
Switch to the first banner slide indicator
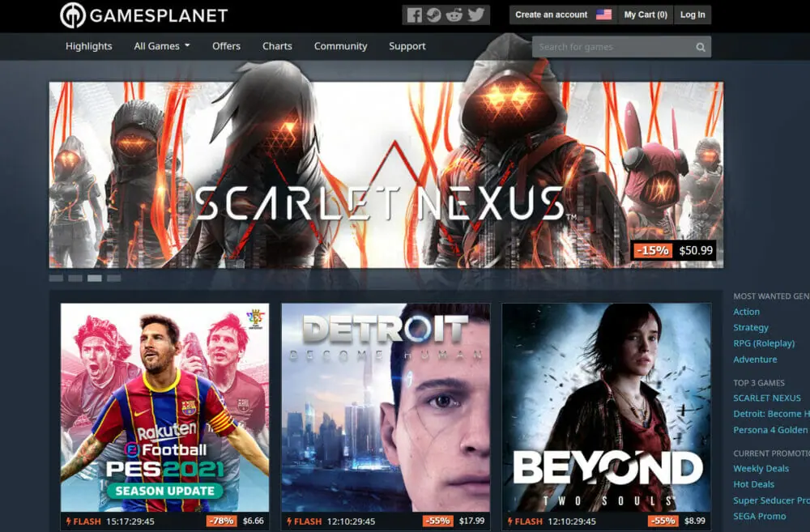coord(56,278)
